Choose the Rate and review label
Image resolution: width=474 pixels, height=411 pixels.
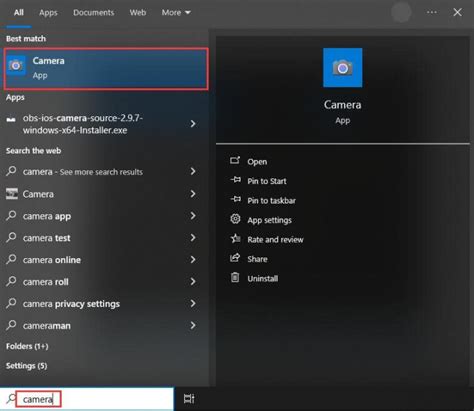(275, 239)
